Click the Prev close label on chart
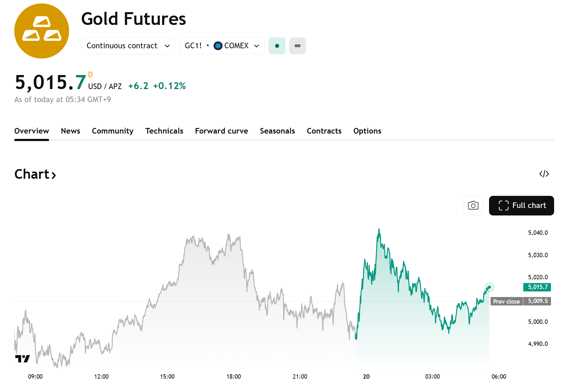 click(x=506, y=301)
